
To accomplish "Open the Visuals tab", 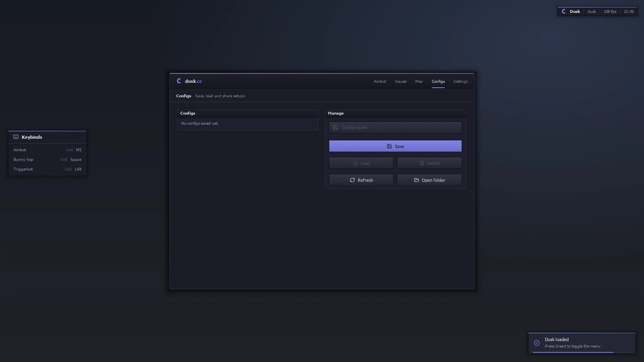I will 400,81.
